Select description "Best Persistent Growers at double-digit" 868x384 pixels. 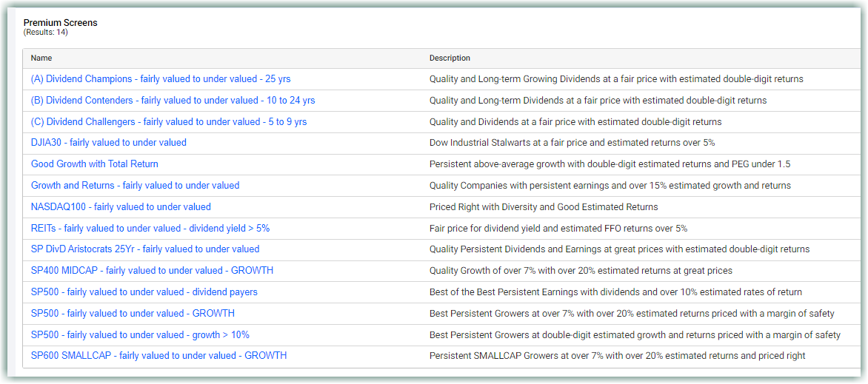635,334
